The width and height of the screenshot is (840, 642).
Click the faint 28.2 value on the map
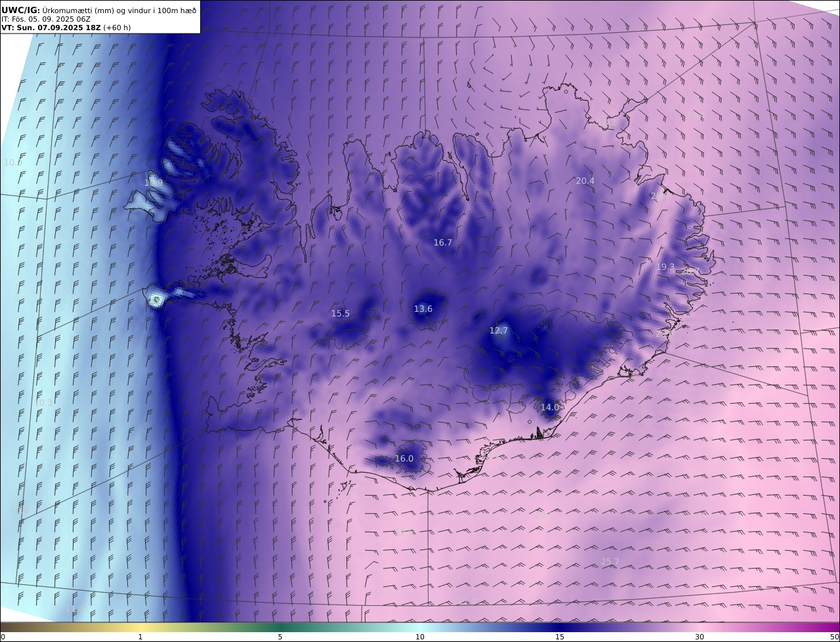point(607,123)
